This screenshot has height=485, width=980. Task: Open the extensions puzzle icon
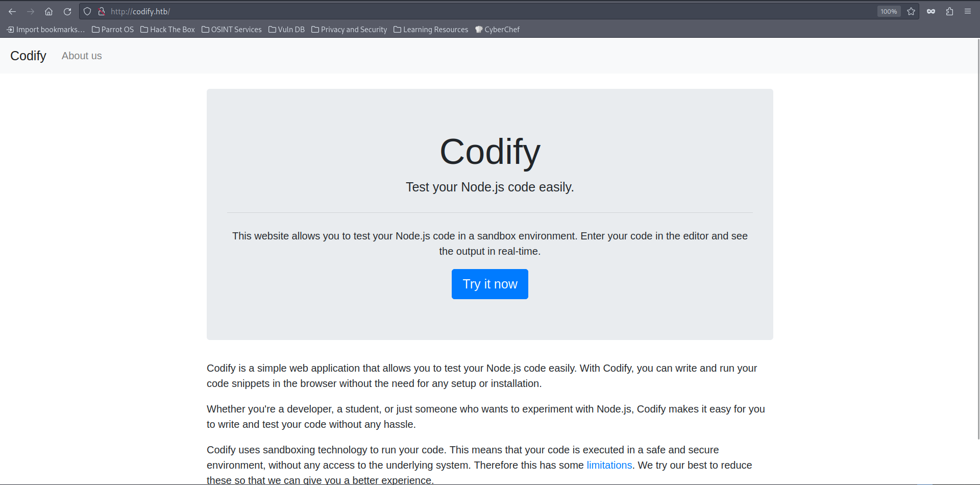(949, 11)
